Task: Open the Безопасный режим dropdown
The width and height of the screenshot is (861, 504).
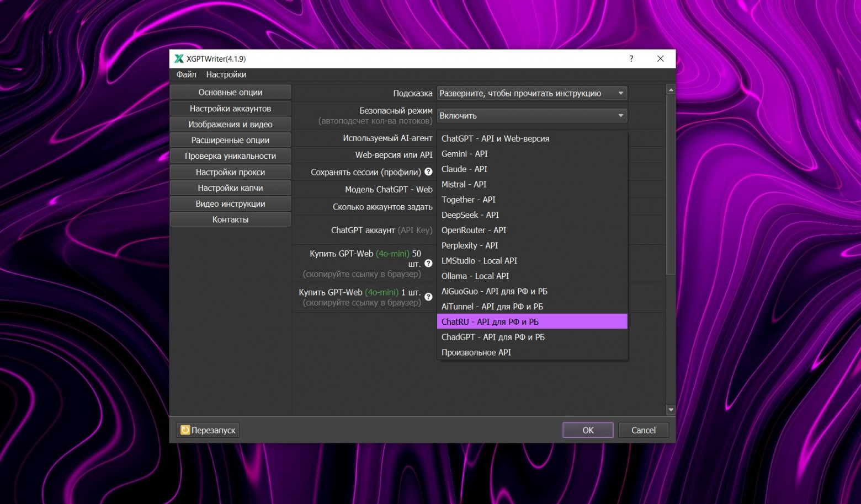Action: [x=532, y=116]
